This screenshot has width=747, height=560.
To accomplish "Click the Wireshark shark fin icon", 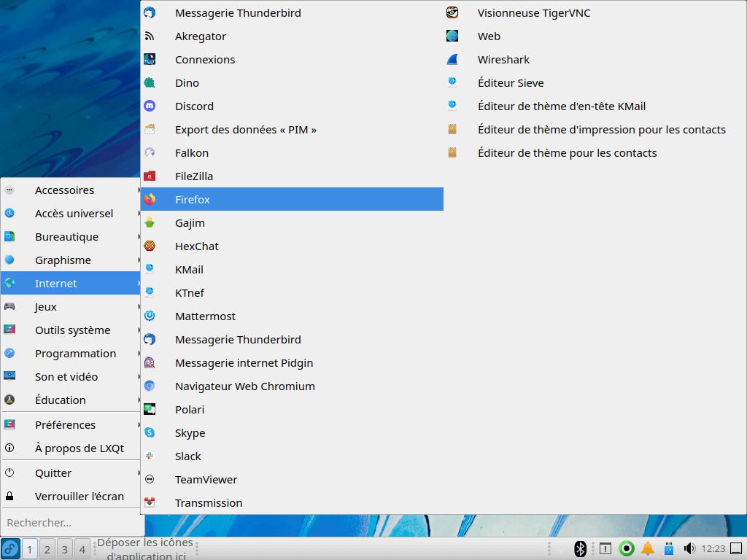I will point(452,59).
